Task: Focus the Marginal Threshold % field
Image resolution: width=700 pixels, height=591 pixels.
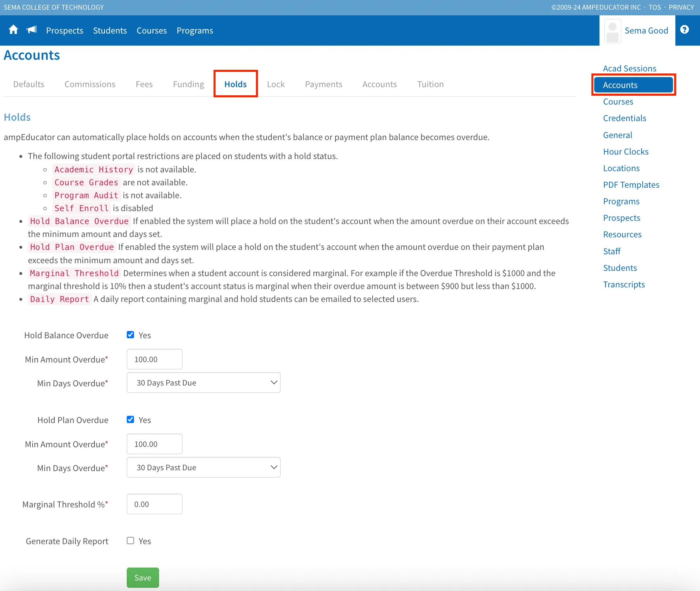Action: coord(155,504)
